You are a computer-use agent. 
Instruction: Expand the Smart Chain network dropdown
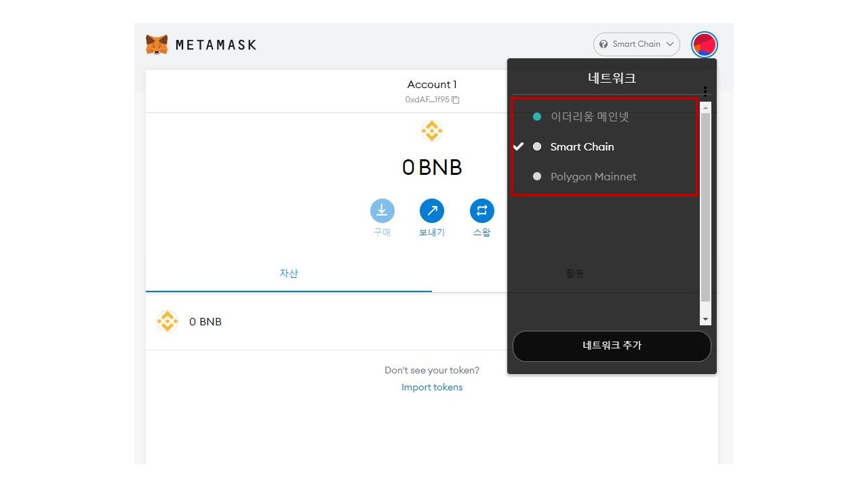coord(637,44)
